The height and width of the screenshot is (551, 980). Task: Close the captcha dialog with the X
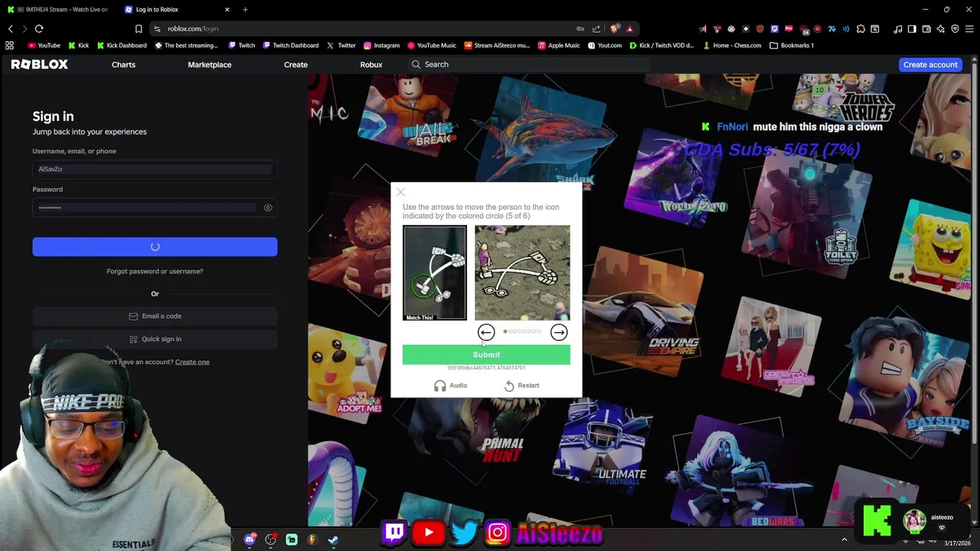(x=400, y=192)
